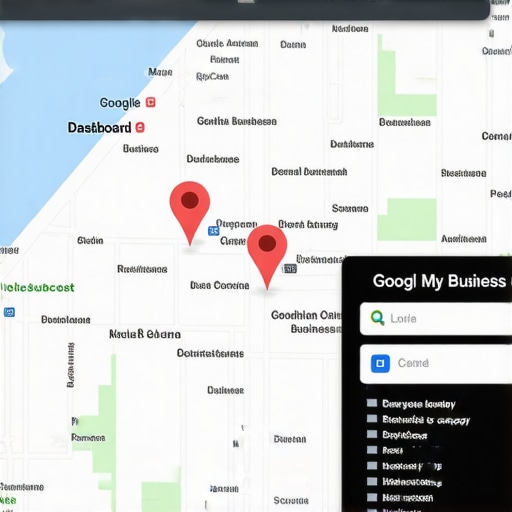Tick the second checkbox in the panel list
Viewport: 512px width, 512px height.
[372, 419]
